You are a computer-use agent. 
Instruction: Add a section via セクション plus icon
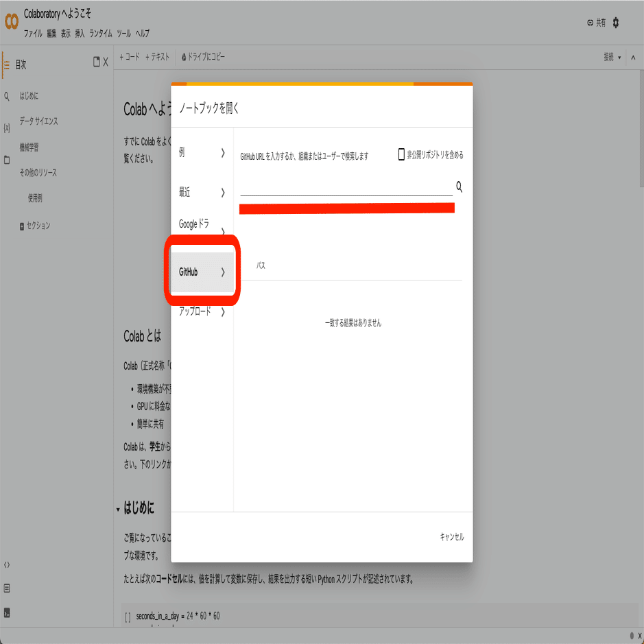(x=22, y=226)
